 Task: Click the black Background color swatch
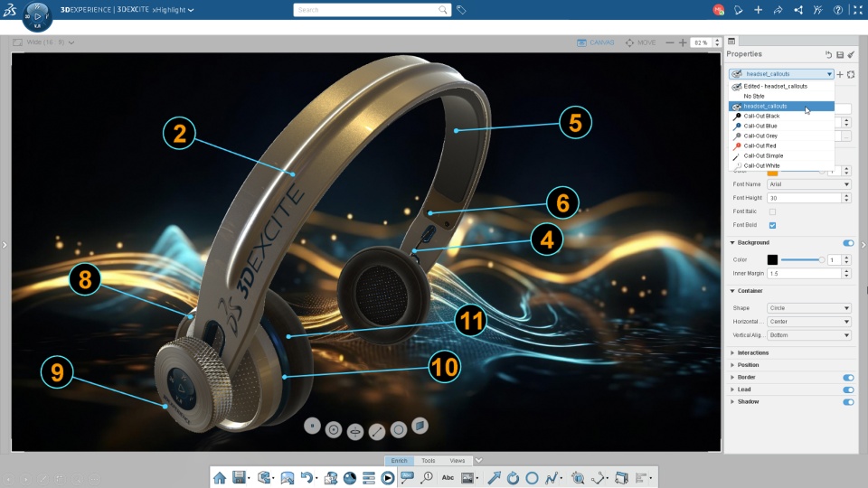click(772, 259)
